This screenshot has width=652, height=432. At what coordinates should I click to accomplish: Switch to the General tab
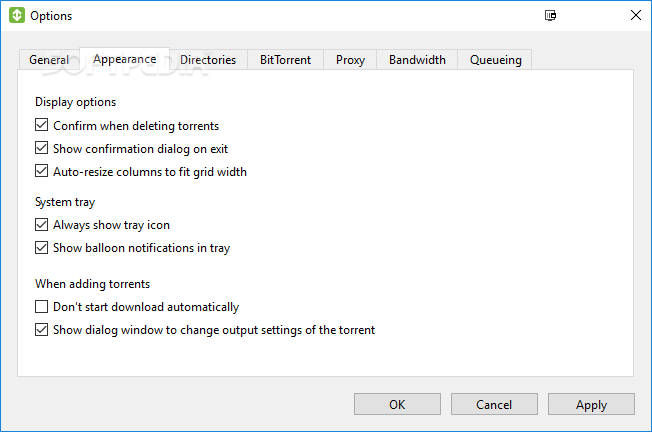(x=49, y=60)
